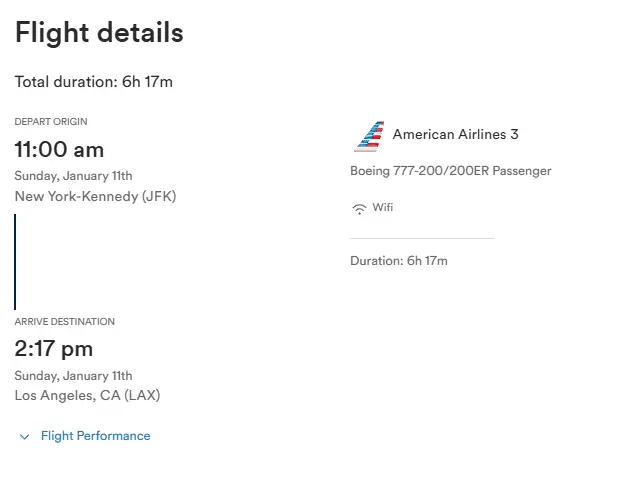Screen dimensions: 637x481
Task: Select the Boeing 777-200/200ER Passenger aircraft text
Action: pyautogui.click(x=450, y=171)
